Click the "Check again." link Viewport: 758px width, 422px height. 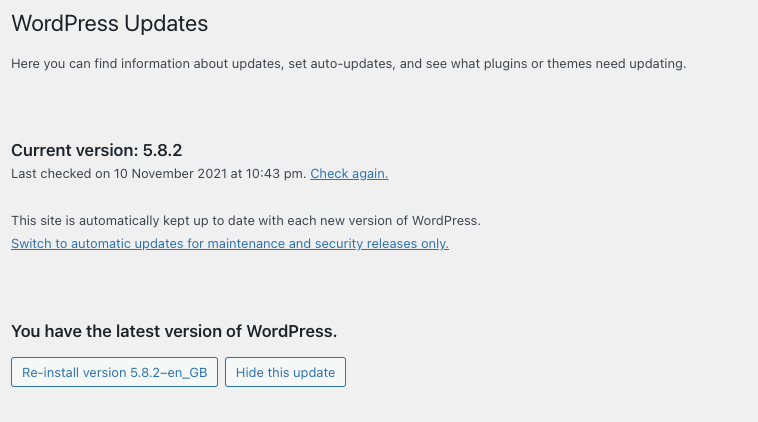(x=349, y=174)
